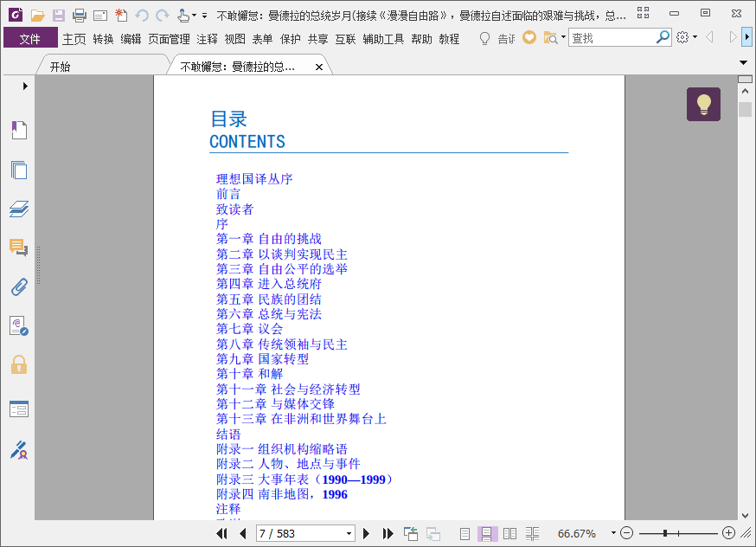Open the 保护 ribbon tab
The height and width of the screenshot is (547, 756).
pos(291,39)
